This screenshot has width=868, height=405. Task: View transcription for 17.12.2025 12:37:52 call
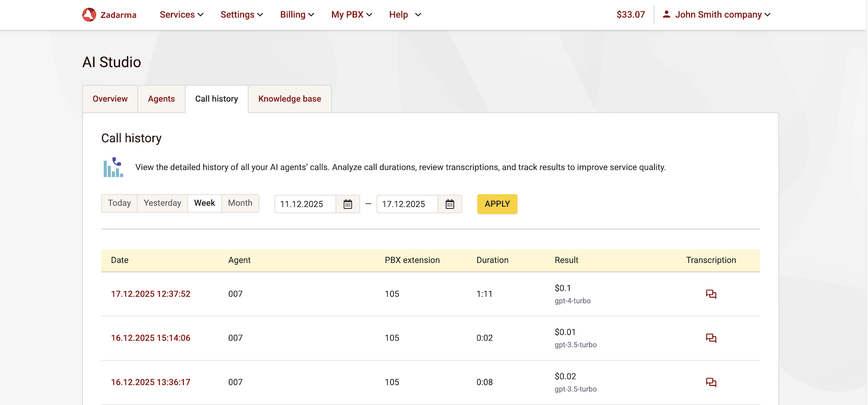(x=711, y=294)
